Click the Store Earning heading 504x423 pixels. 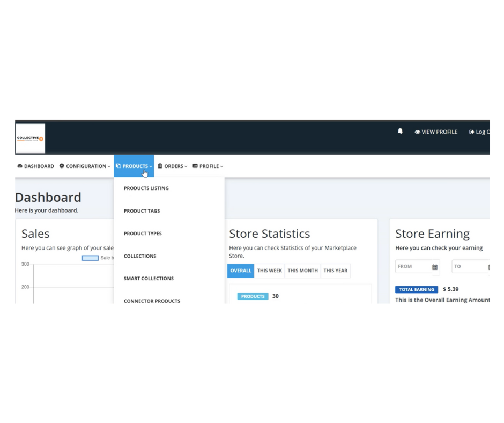point(432,234)
